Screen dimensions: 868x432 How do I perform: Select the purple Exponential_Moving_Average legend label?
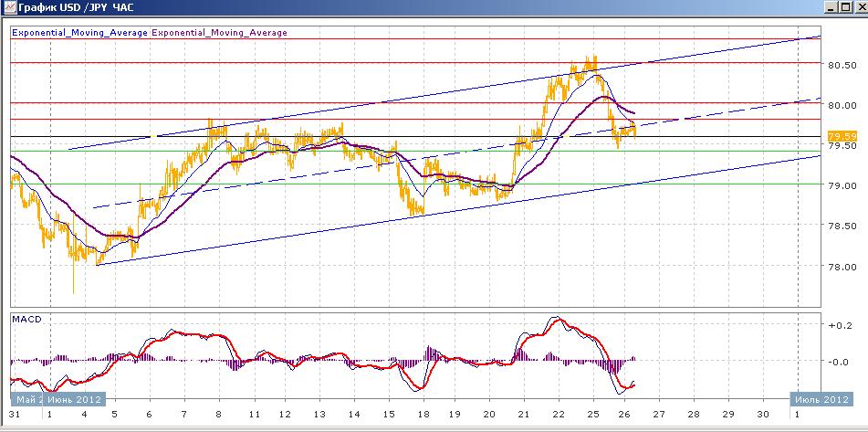219,33
